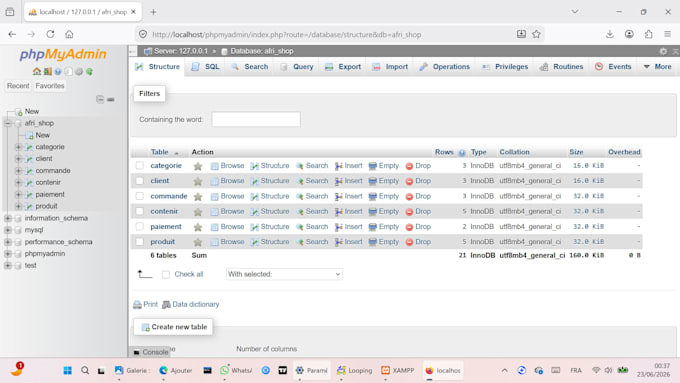This screenshot has width=680, height=383.
Task: Show hidden system tray icons
Action: pos(504,370)
